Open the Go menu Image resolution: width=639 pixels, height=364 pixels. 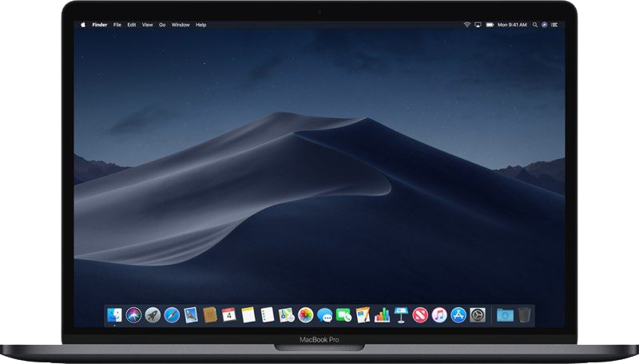click(x=162, y=25)
